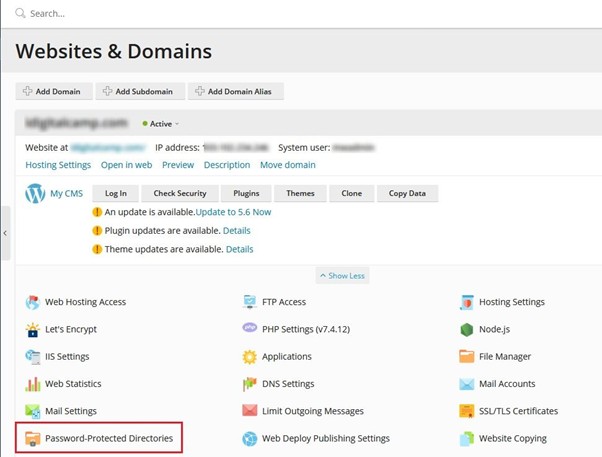Click the Check Security button
The width and height of the screenshot is (602, 457).
tap(180, 193)
